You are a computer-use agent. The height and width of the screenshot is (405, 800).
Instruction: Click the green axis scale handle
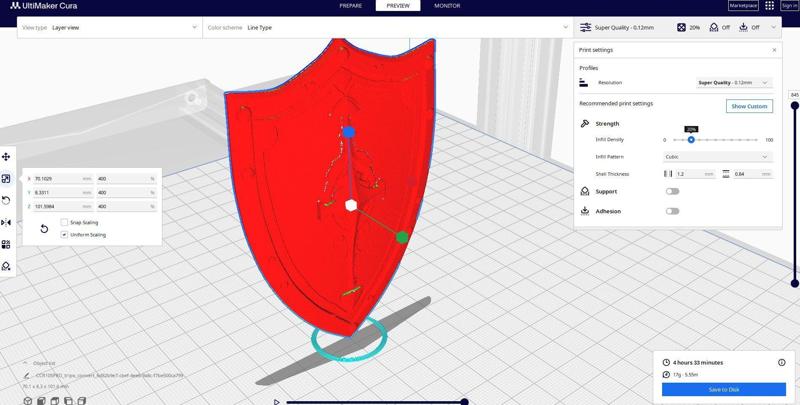point(402,237)
